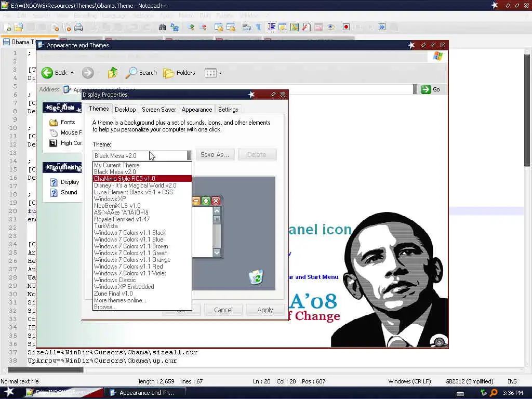Click the Print icon in Notepad++ toolbar
Viewport: 532px width, 399px height.
pos(78,27)
